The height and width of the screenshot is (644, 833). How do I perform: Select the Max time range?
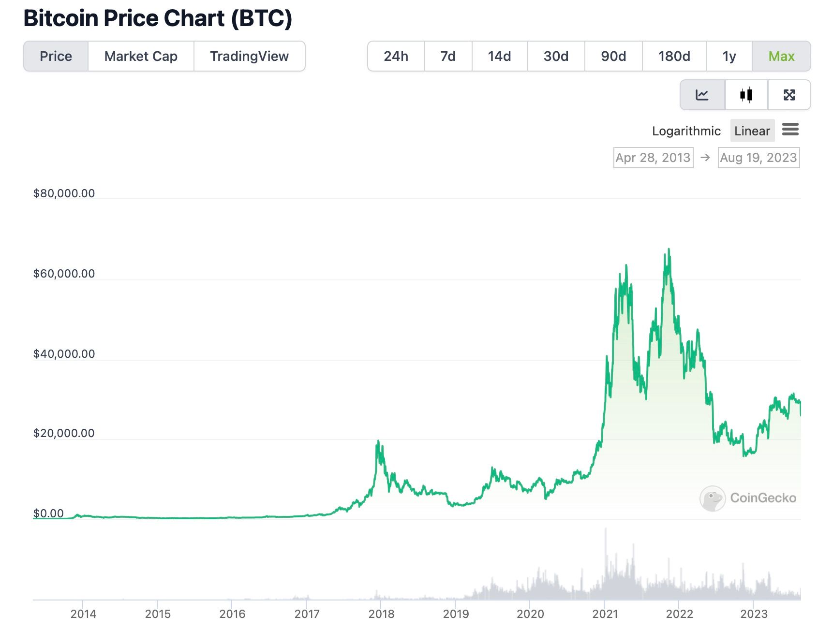tap(781, 57)
